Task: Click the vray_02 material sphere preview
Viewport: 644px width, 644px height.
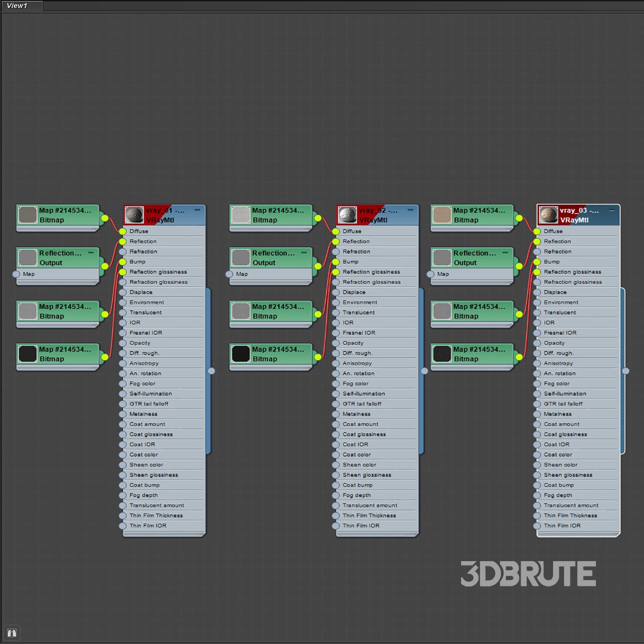Action: pyautogui.click(x=347, y=215)
